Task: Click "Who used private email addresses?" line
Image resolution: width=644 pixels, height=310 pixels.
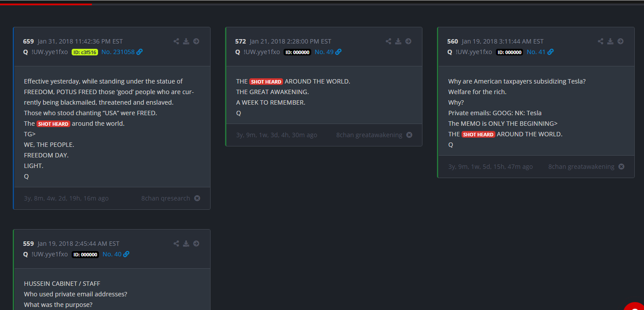Action: pos(76,294)
